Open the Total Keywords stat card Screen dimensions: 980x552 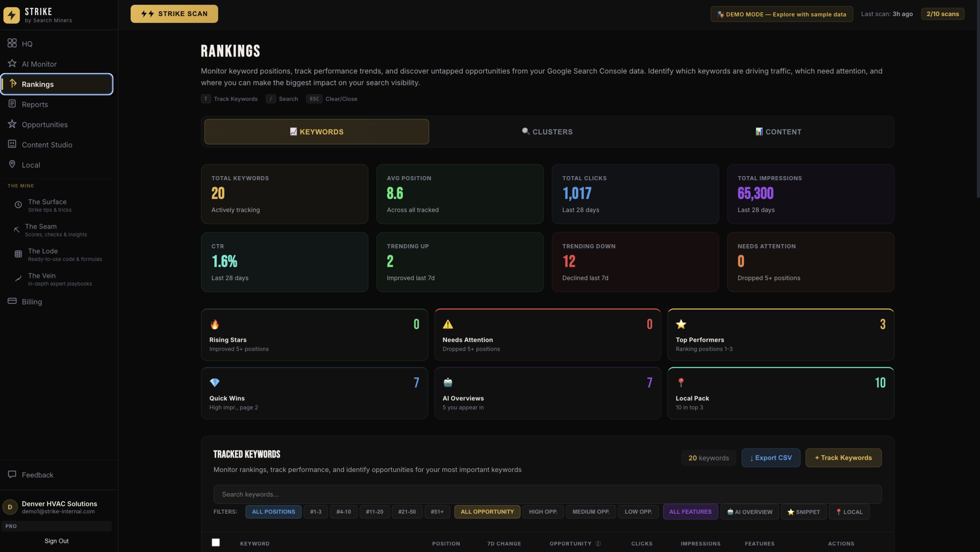pyautogui.click(x=284, y=194)
